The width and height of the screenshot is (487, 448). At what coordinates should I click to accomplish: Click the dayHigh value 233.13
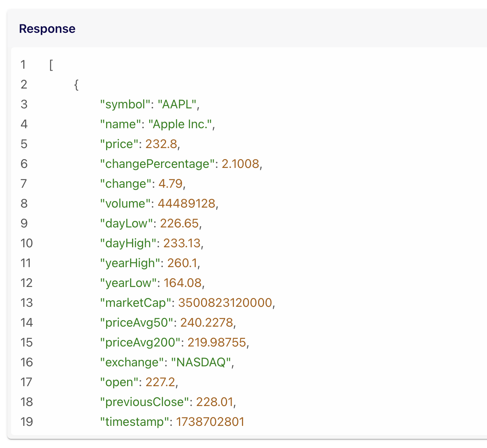(182, 243)
